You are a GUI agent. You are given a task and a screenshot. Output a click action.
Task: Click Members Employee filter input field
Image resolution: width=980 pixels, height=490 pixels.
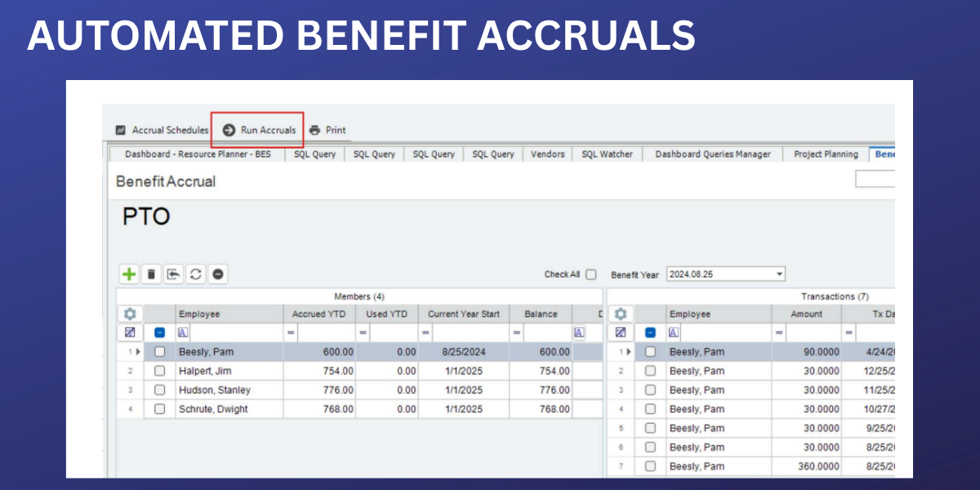coord(236,333)
